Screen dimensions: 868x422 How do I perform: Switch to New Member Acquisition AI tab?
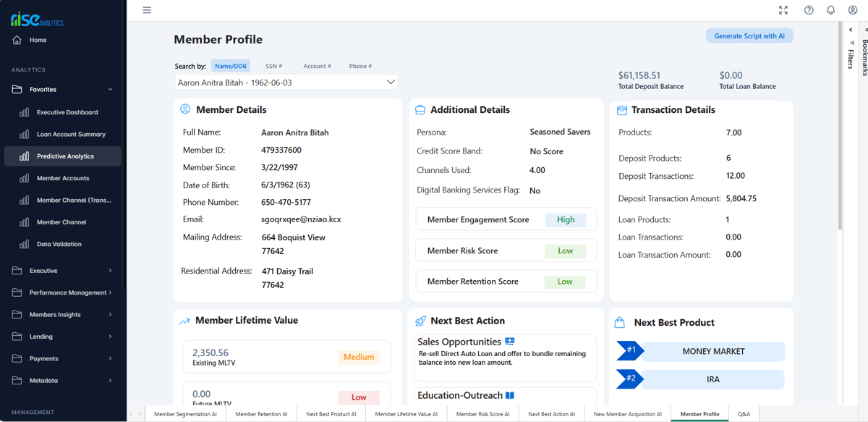tap(627, 414)
